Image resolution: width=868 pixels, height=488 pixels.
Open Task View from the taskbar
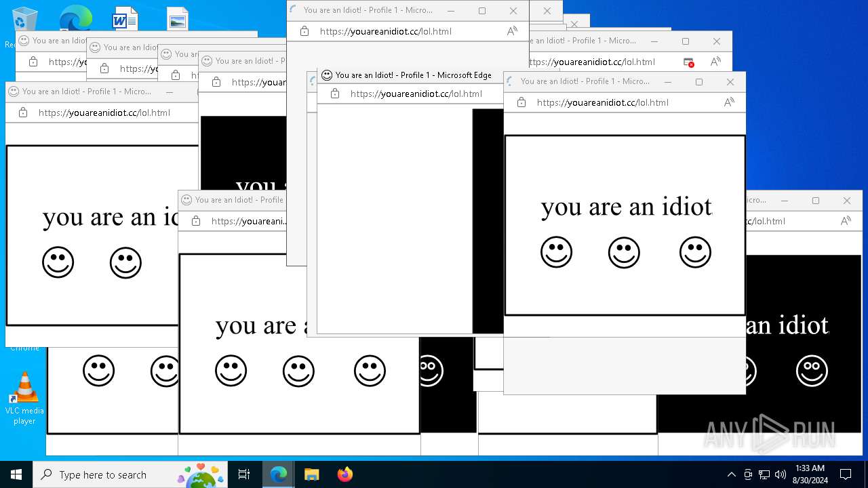coord(244,474)
